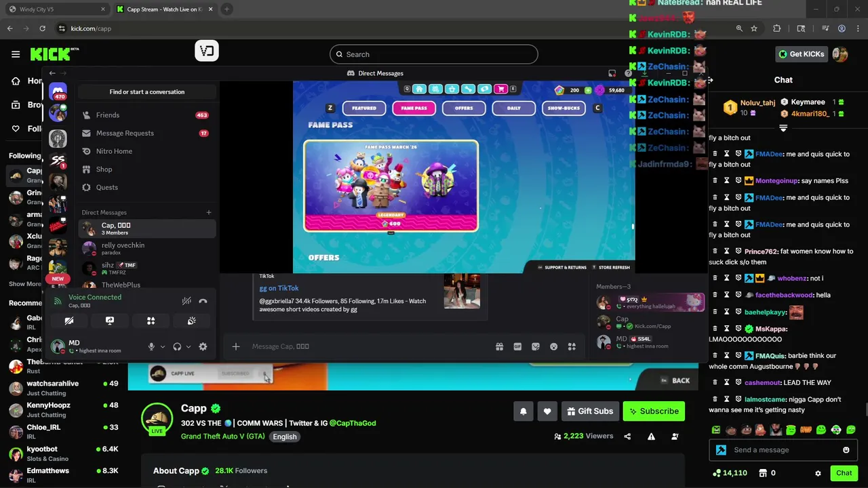Add attachment with plus in message box
Viewport: 868px width, 488px height.
(x=235, y=346)
